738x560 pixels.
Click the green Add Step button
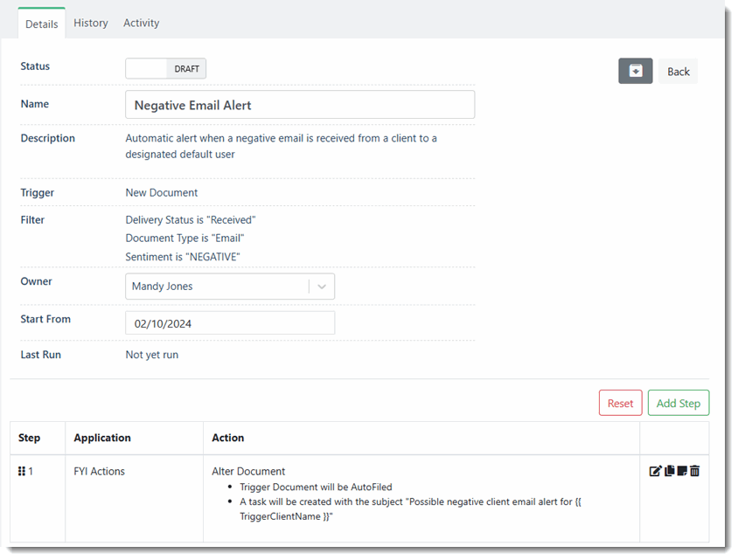point(678,403)
